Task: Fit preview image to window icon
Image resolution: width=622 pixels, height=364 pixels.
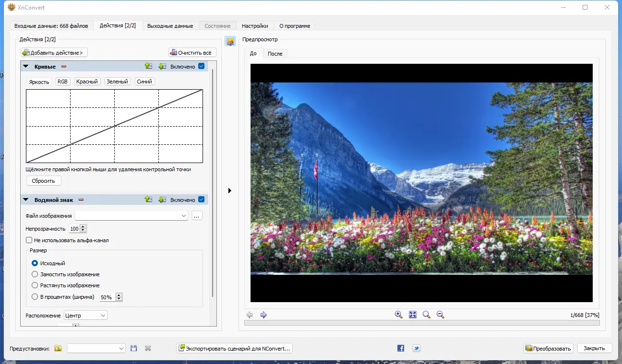Action: point(412,315)
